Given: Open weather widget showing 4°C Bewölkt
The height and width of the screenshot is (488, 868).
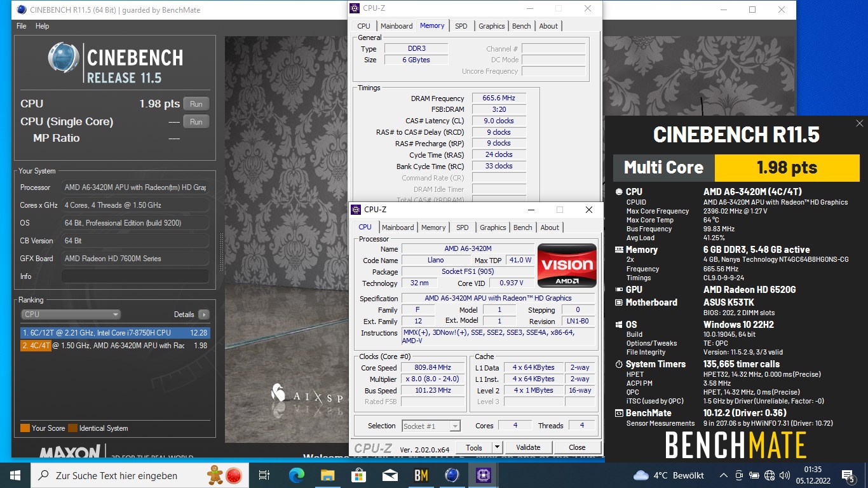Looking at the screenshot, I should [x=668, y=475].
